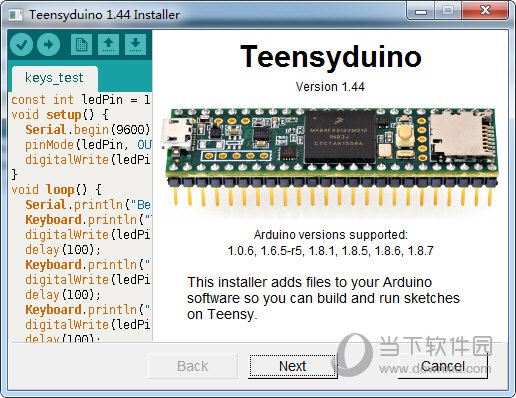Click the "Teensyduino 1.44 Installer" window title
This screenshot has width=516, height=398.
pos(104,15)
